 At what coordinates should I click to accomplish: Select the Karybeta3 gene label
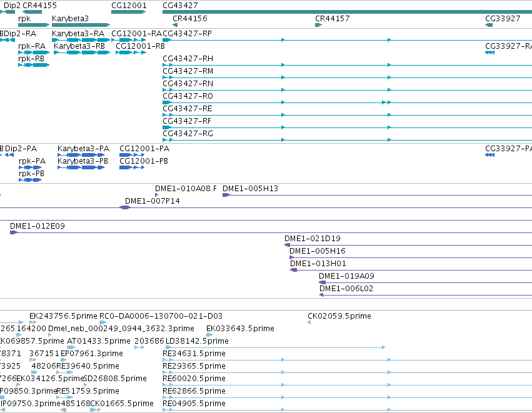point(70,19)
